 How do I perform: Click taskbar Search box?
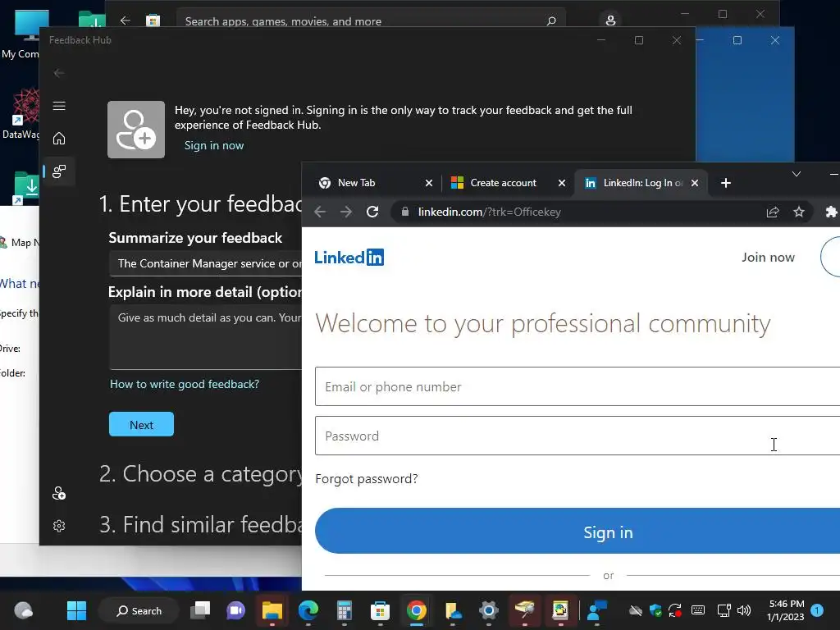click(x=139, y=610)
